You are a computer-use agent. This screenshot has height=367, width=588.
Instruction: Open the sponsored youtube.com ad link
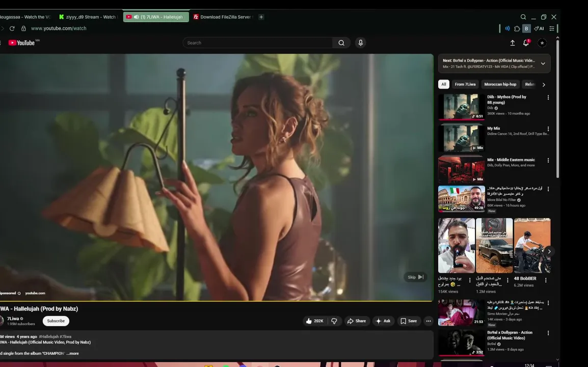click(x=35, y=293)
